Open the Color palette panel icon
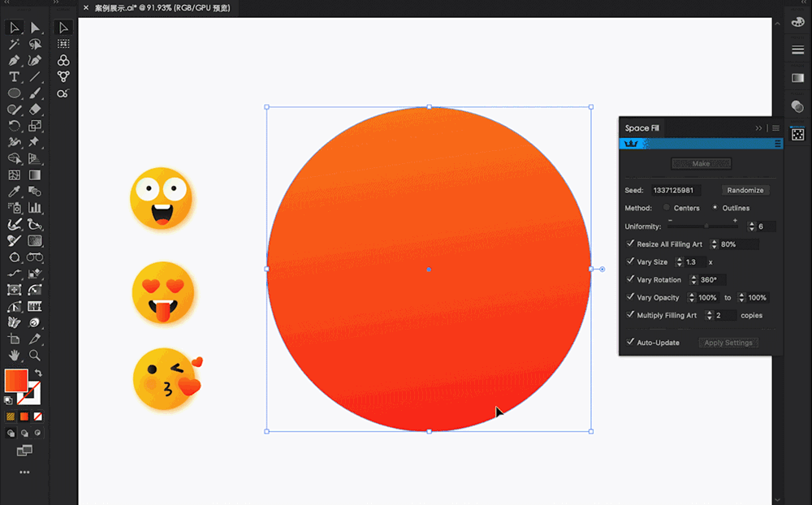The image size is (812, 505). click(x=797, y=22)
